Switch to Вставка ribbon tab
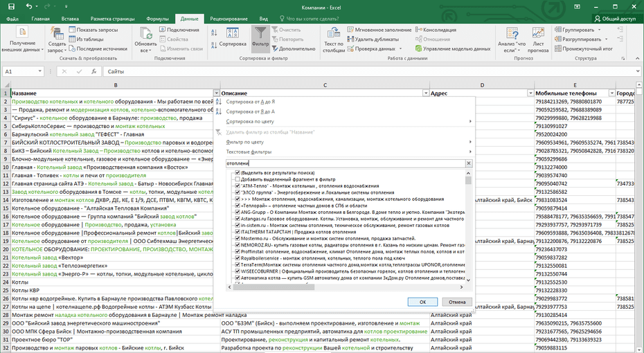The width and height of the screenshot is (644, 353). pos(70,19)
